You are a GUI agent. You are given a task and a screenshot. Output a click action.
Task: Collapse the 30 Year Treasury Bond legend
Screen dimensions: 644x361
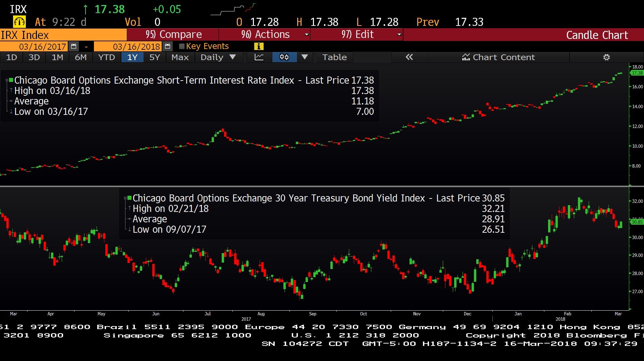pyautogui.click(x=125, y=198)
